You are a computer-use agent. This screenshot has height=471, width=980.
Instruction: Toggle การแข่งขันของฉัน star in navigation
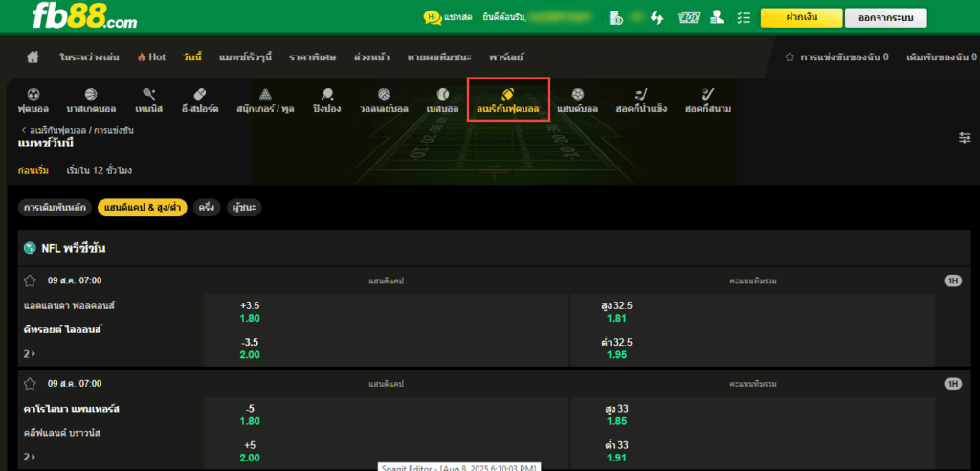click(x=790, y=56)
